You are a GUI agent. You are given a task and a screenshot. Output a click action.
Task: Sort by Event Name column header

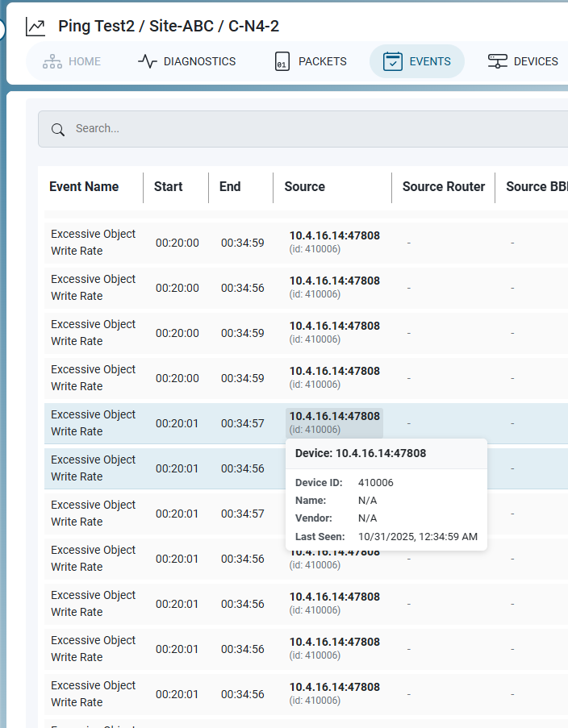84,187
